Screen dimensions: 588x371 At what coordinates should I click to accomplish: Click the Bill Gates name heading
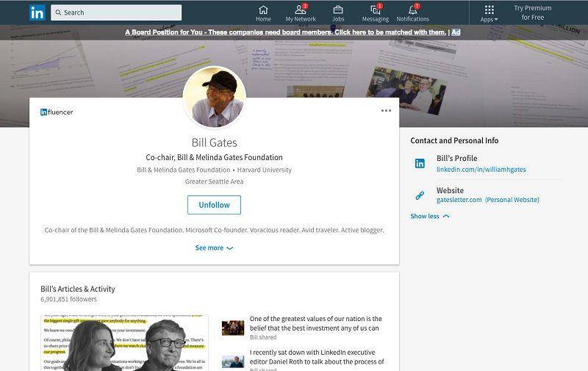pos(214,143)
